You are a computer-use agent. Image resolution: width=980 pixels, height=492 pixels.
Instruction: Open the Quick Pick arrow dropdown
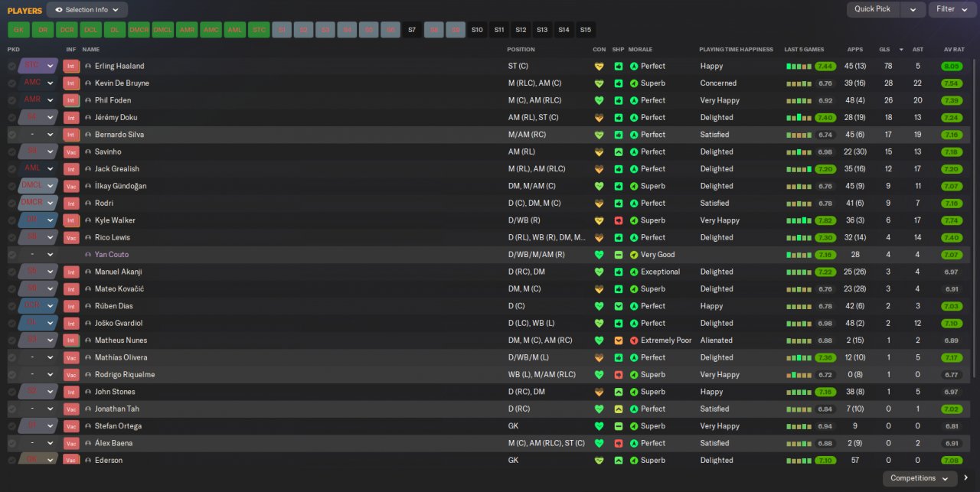coord(913,9)
